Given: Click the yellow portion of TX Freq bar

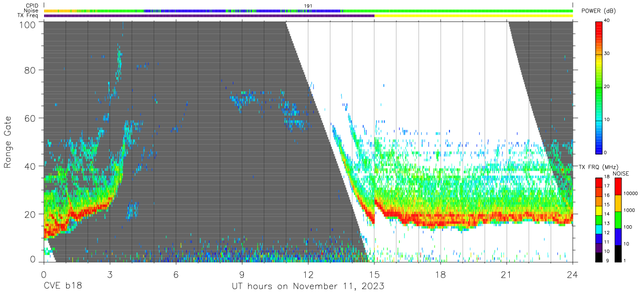Looking at the screenshot, I should point(474,16).
